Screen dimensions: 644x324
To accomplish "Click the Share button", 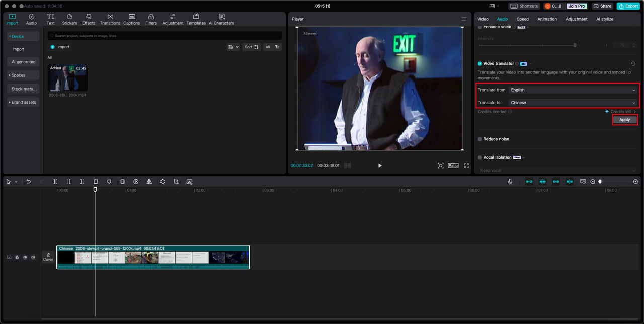I will click(x=602, y=6).
